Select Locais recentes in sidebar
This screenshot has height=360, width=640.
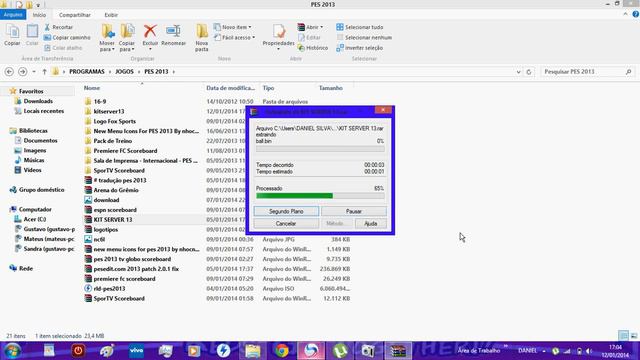coord(44,111)
